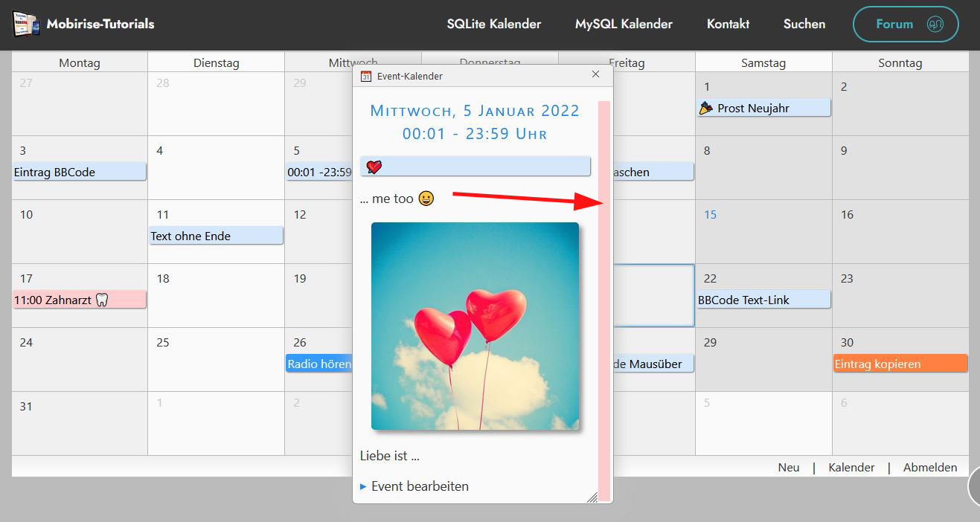The image size is (980, 522).
Task: Open the Suchen menu item
Action: pyautogui.click(x=804, y=24)
